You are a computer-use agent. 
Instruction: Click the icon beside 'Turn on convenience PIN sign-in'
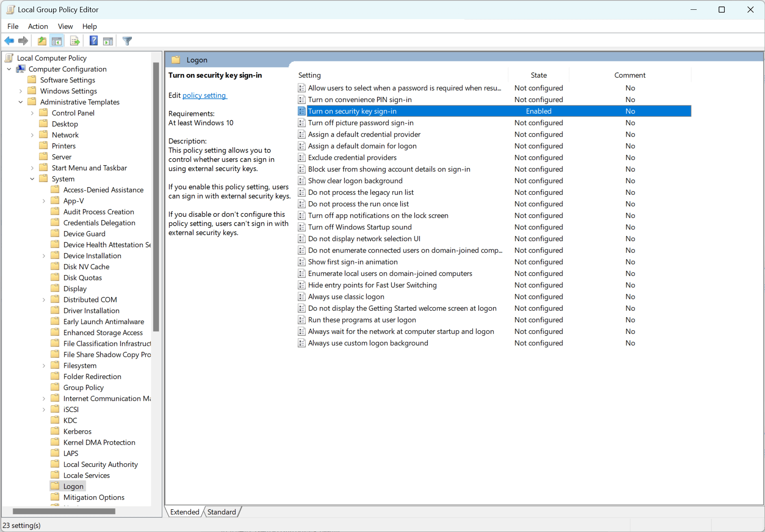click(302, 100)
